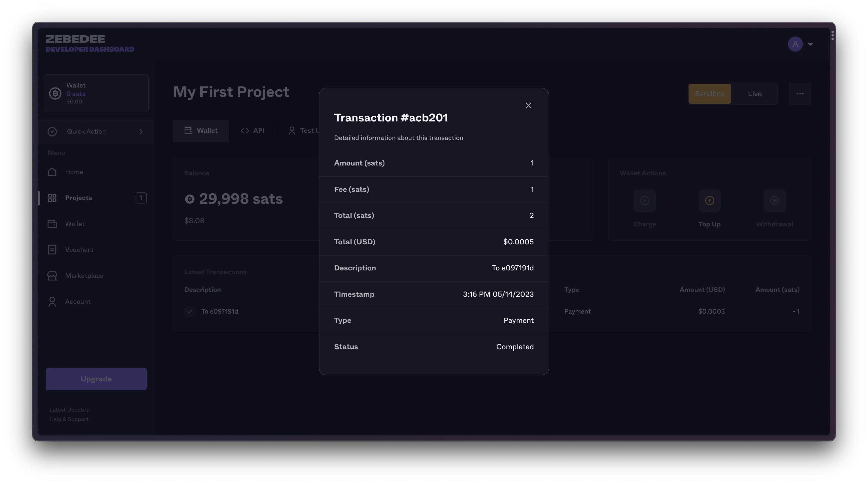Expand the Quick Action panel
This screenshot has height=484, width=868.
pyautogui.click(x=96, y=131)
